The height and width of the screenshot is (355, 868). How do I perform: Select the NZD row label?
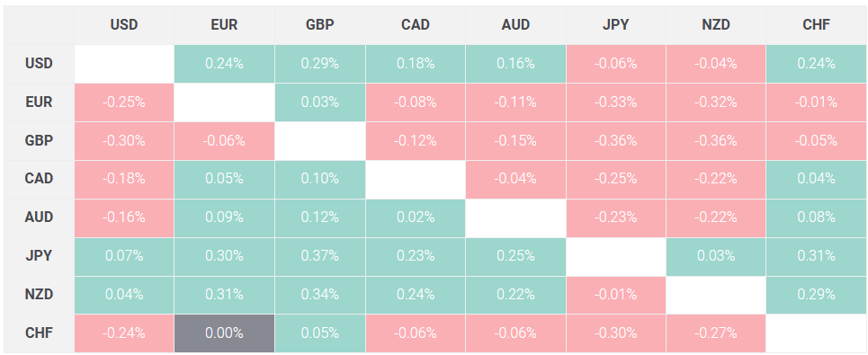(x=39, y=296)
